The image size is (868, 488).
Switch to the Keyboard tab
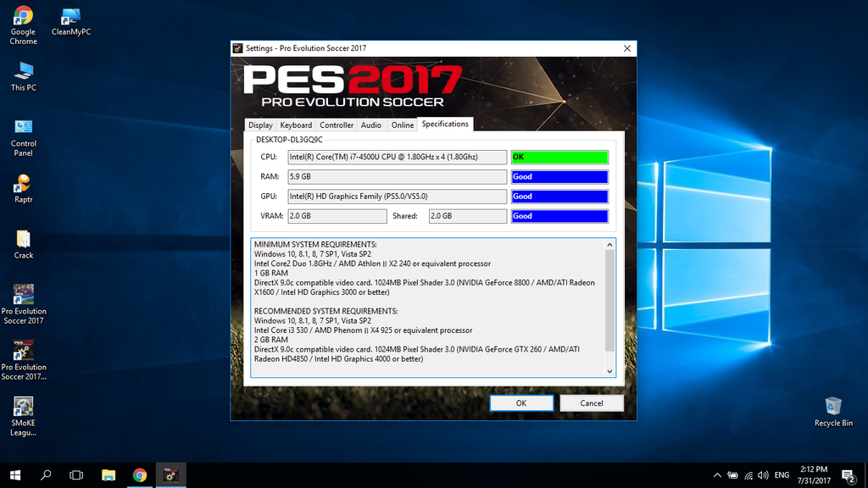click(296, 125)
